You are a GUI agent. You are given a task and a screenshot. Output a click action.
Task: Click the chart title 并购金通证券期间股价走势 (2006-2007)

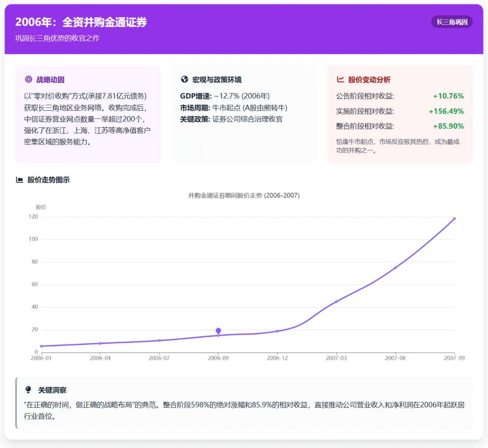pos(244,196)
